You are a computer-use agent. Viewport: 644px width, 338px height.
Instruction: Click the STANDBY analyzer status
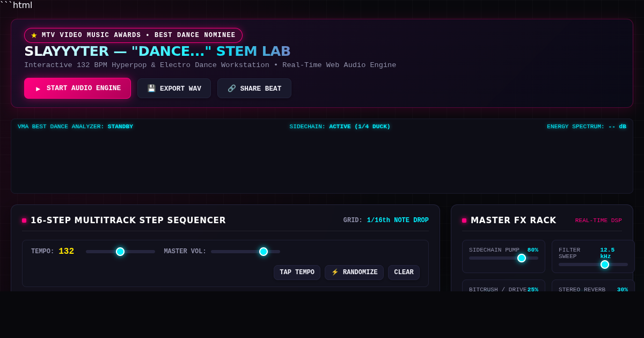point(120,127)
